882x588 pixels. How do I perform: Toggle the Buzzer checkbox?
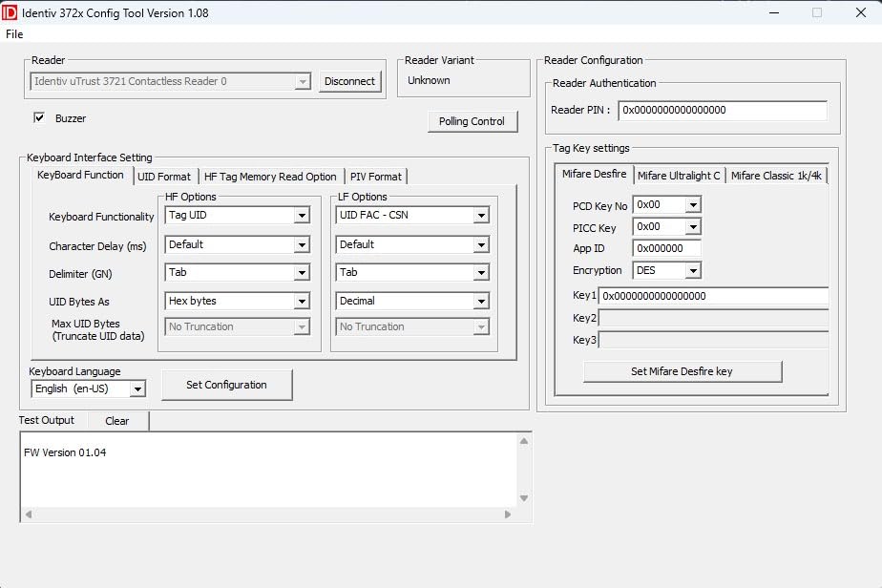[39, 118]
